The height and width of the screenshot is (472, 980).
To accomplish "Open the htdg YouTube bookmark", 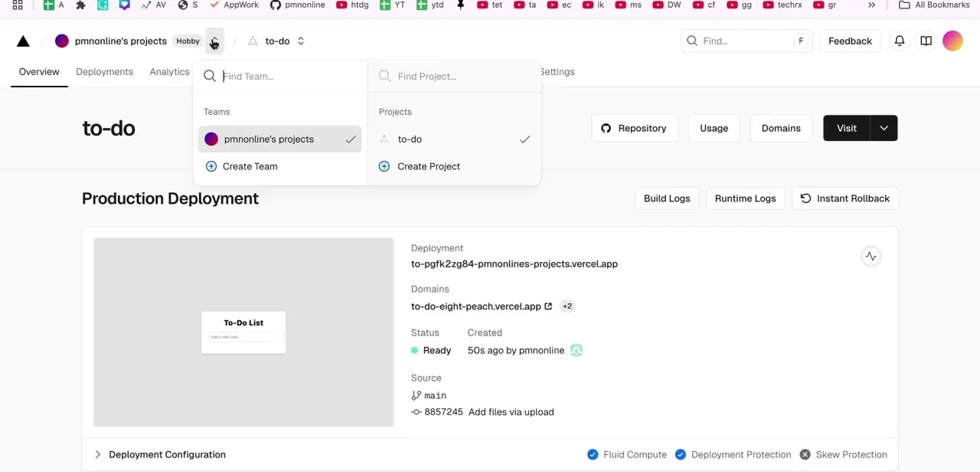I will click(353, 5).
